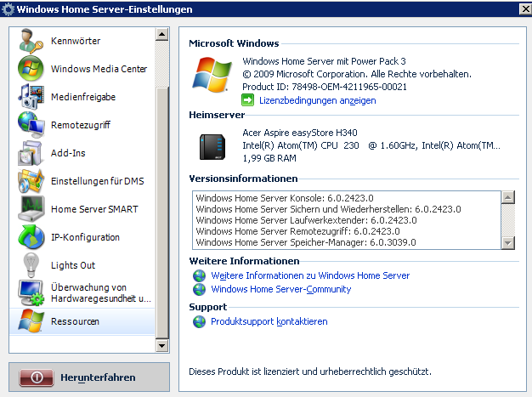Click the large Windows logo under Microsoft Windows
The image size is (532, 397).
(x=212, y=75)
